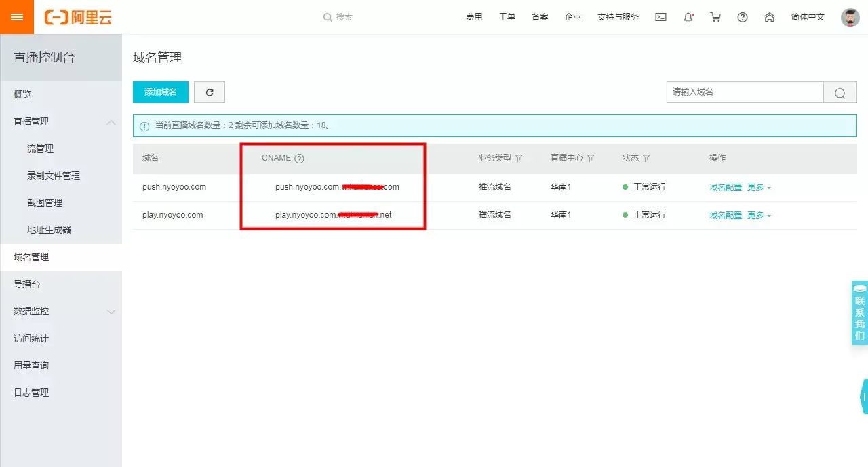Expand the 数据监控 sidebar section
This screenshot has height=467, width=868.
111,312
